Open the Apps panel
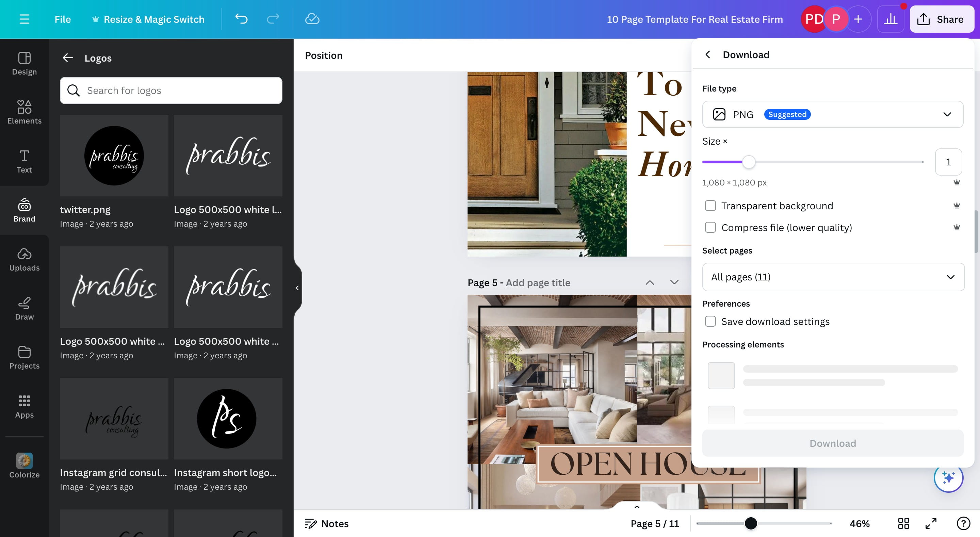 pyautogui.click(x=24, y=406)
